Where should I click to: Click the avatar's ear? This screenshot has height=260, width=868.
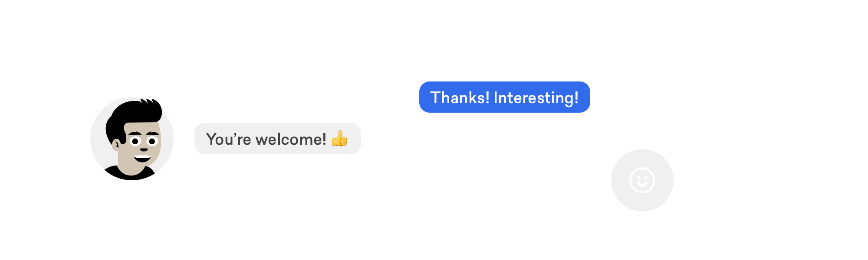click(116, 145)
